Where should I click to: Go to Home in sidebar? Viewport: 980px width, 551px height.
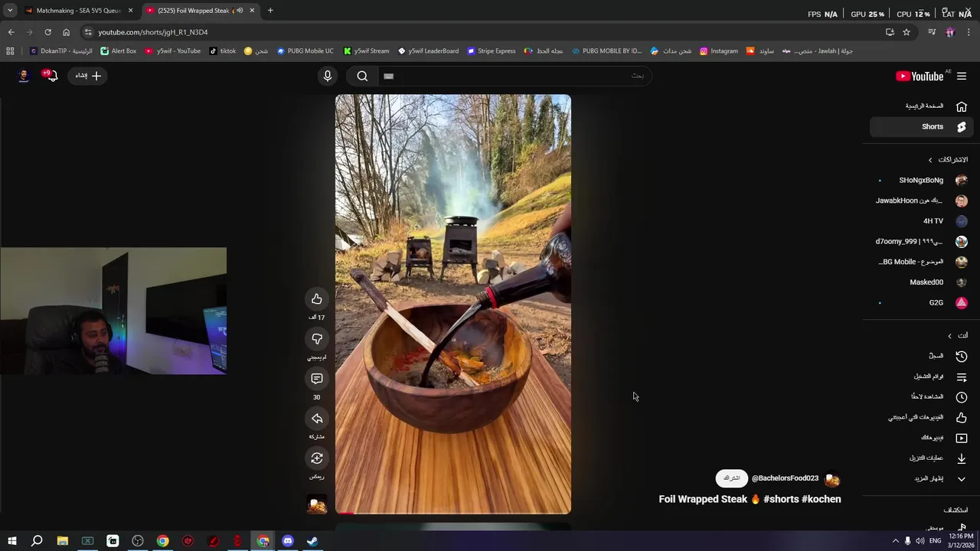[x=922, y=106]
